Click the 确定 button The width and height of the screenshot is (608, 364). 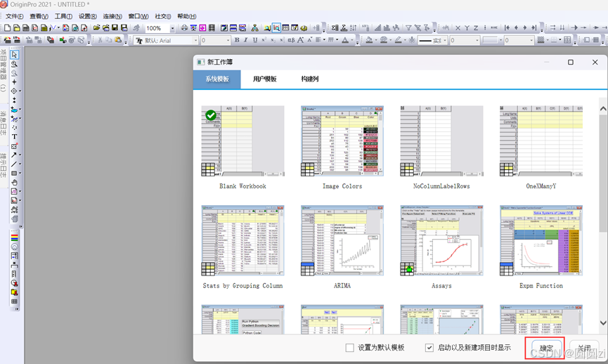546,348
